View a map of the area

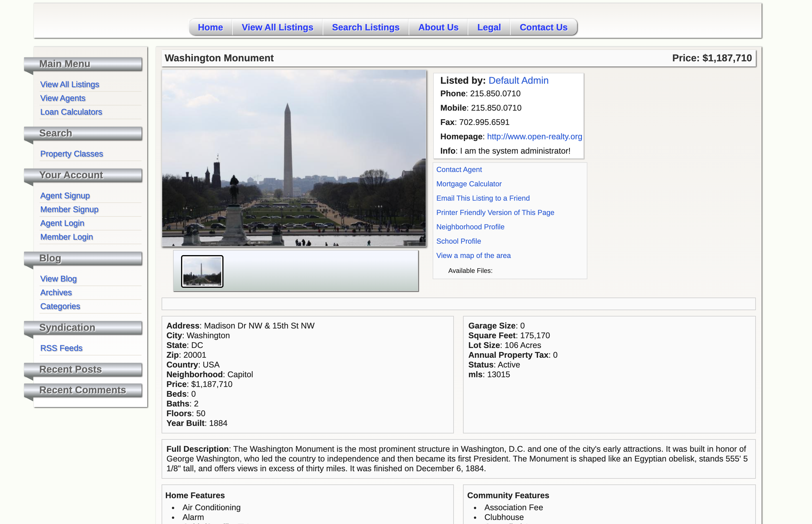(473, 255)
